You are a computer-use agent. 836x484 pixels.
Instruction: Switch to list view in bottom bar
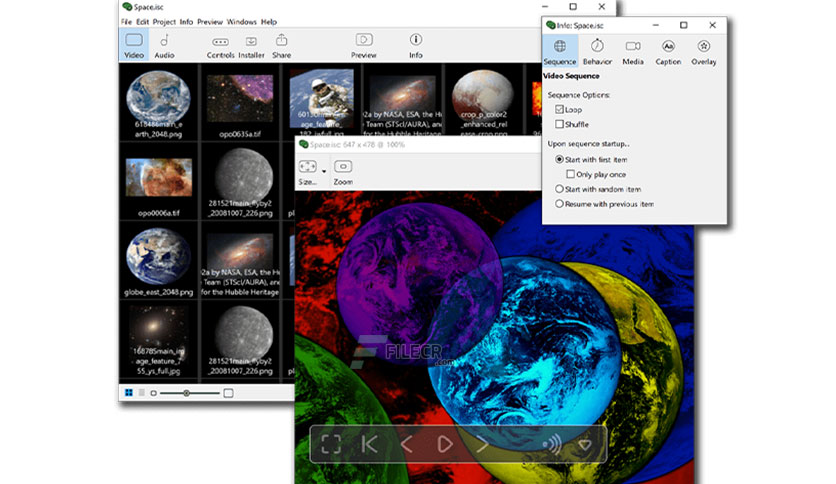(x=141, y=393)
